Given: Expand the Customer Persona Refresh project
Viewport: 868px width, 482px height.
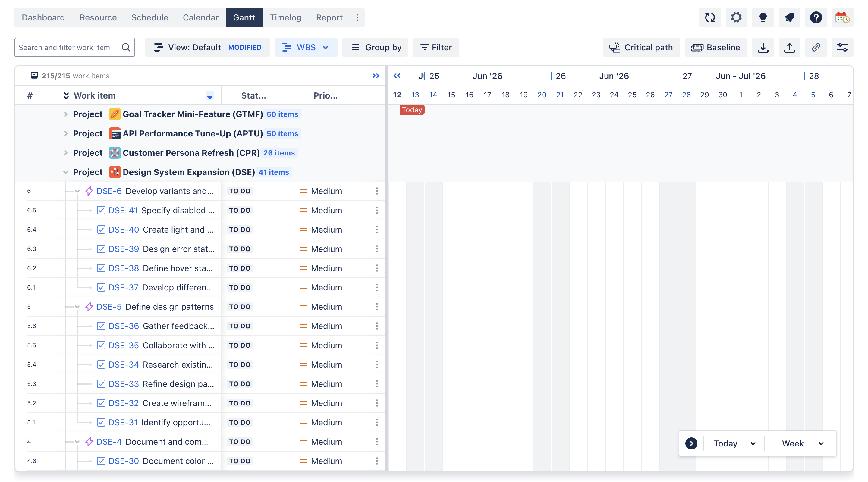Looking at the screenshot, I should click(x=66, y=152).
